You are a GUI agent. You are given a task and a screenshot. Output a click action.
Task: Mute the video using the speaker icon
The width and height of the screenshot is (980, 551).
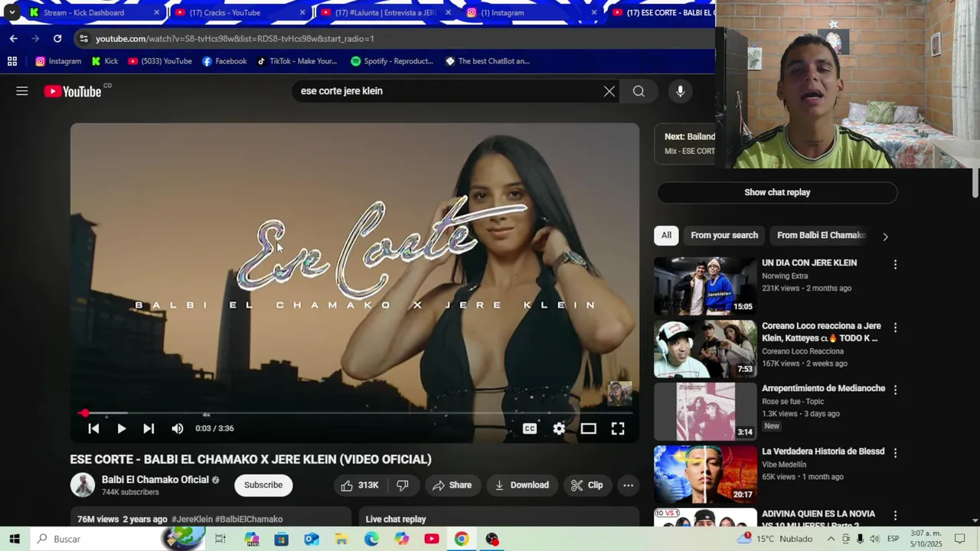tap(177, 429)
